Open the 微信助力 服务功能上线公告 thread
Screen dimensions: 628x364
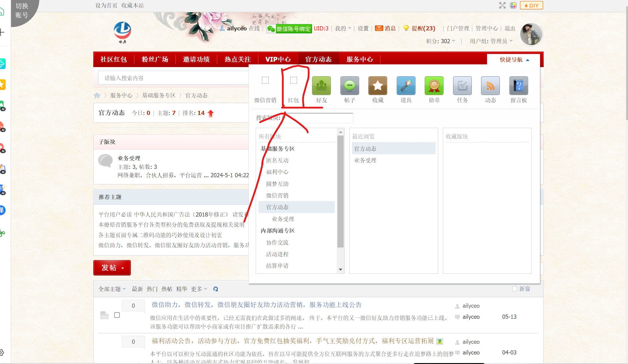(x=257, y=305)
